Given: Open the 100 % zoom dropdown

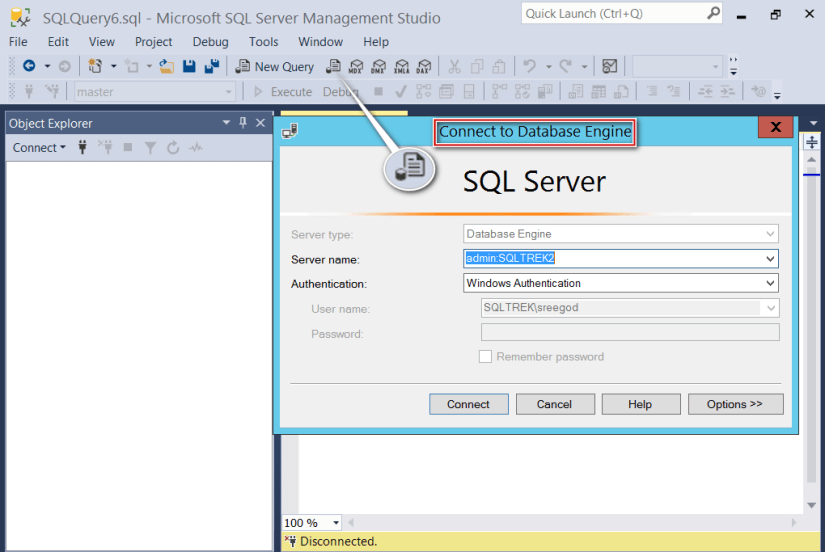Looking at the screenshot, I should (x=335, y=523).
